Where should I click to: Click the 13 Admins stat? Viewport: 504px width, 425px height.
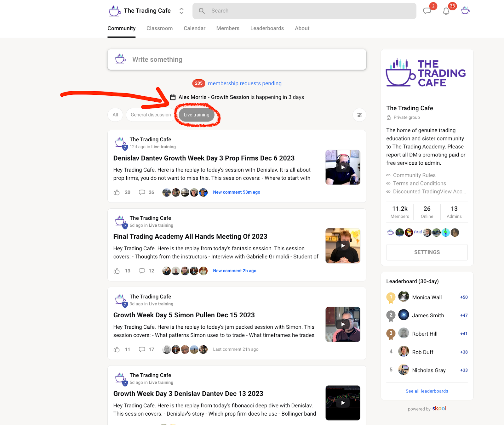pyautogui.click(x=454, y=212)
